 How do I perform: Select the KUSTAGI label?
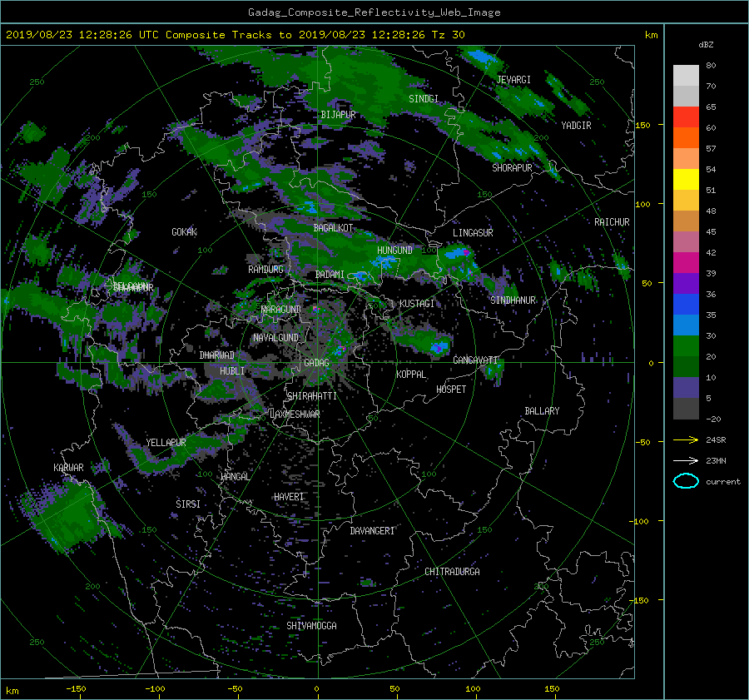tap(417, 304)
